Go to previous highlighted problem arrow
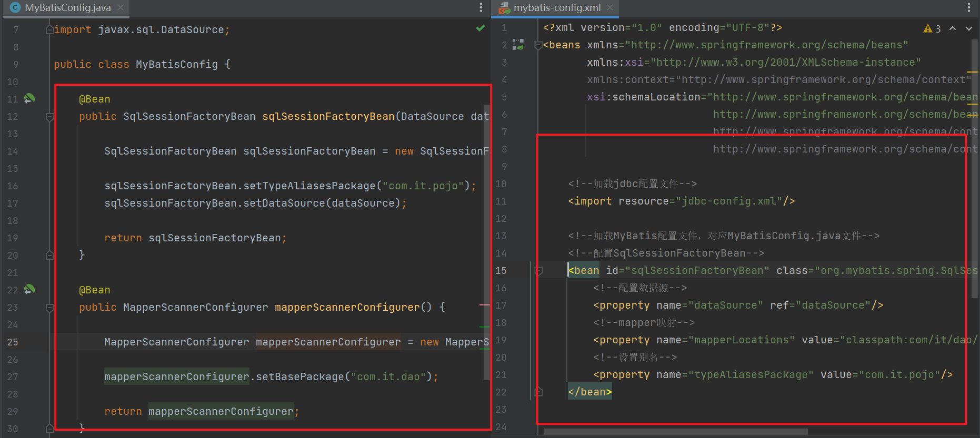Image resolution: width=980 pixels, height=438 pixels. (953, 28)
